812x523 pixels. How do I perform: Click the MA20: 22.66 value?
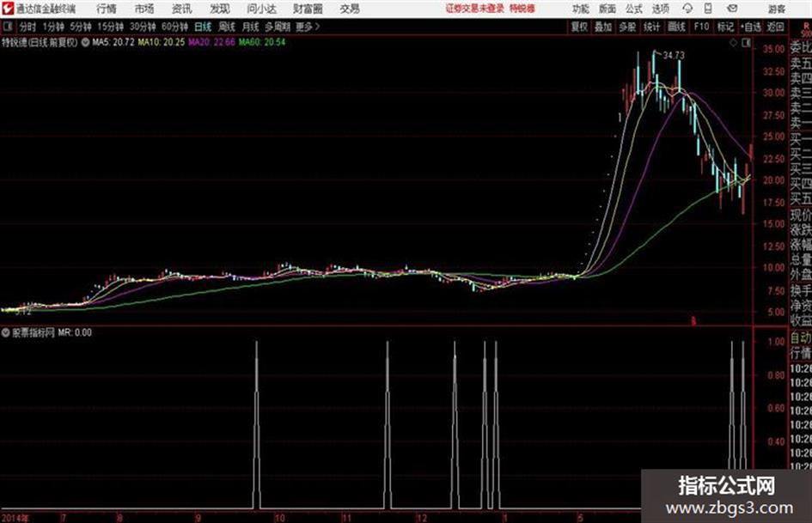click(211, 42)
